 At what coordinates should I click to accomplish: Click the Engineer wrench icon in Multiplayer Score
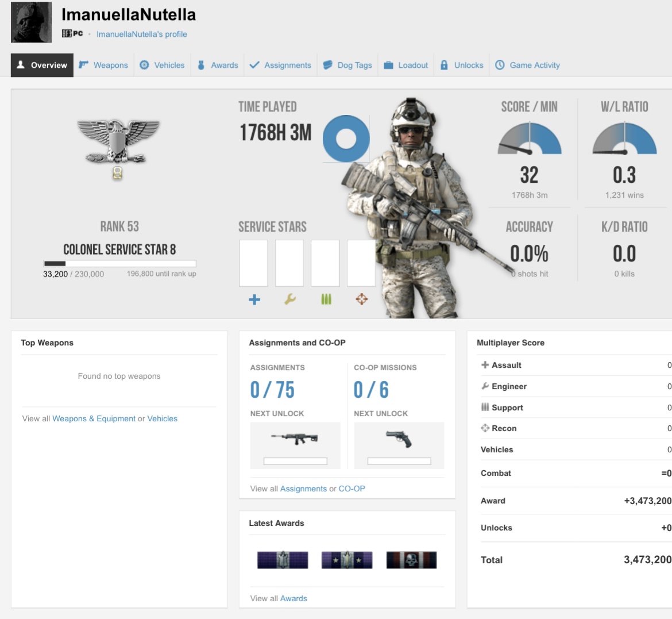485,386
